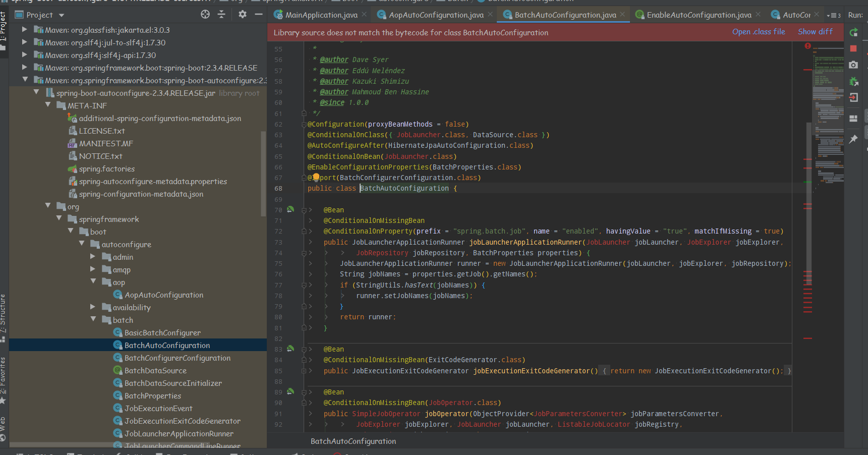Screen dimensions: 868x455
Task: Click the yellow lightbulb intention icon
Action: 316,177
